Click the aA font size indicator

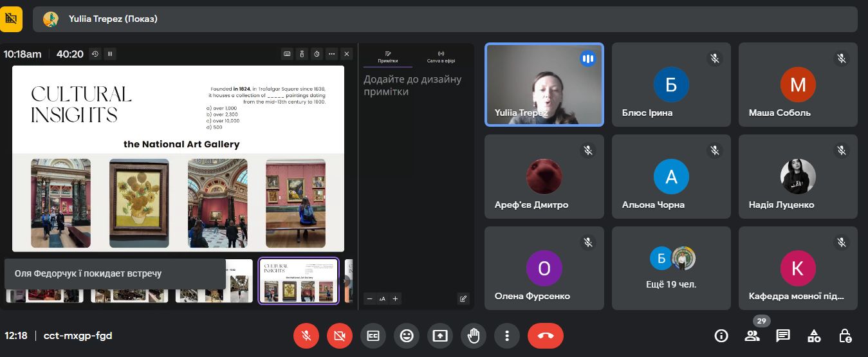[x=382, y=298]
